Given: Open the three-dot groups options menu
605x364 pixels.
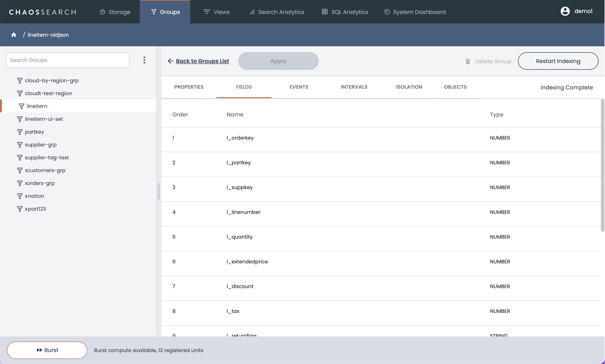Looking at the screenshot, I should click(144, 60).
